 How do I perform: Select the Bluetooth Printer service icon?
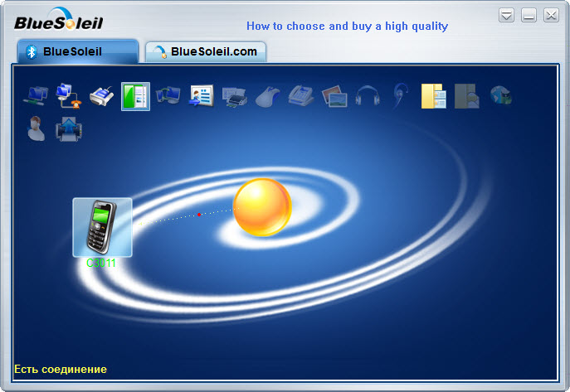[235, 96]
